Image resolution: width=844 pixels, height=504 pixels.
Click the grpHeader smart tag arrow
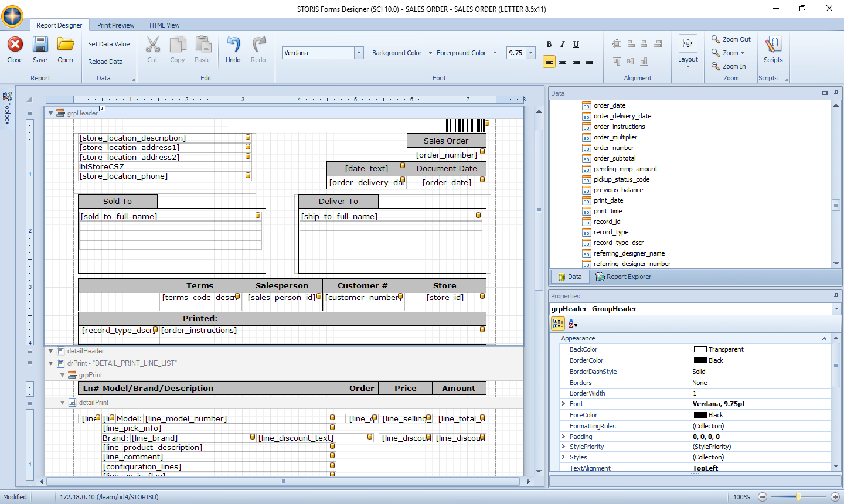[102, 108]
